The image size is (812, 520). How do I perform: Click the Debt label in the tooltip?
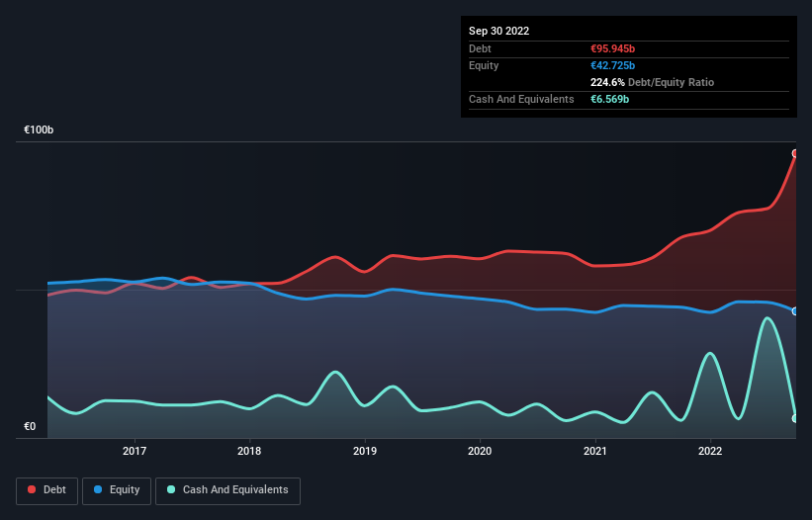[480, 48]
